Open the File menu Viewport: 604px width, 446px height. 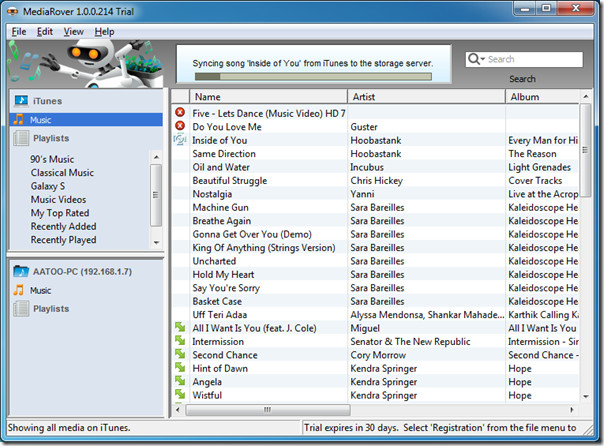19,32
